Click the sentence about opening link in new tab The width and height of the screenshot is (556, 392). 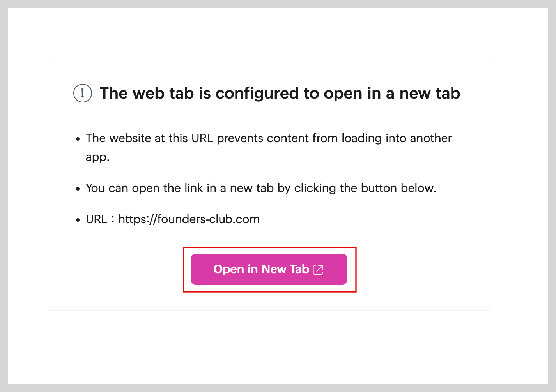click(x=261, y=188)
